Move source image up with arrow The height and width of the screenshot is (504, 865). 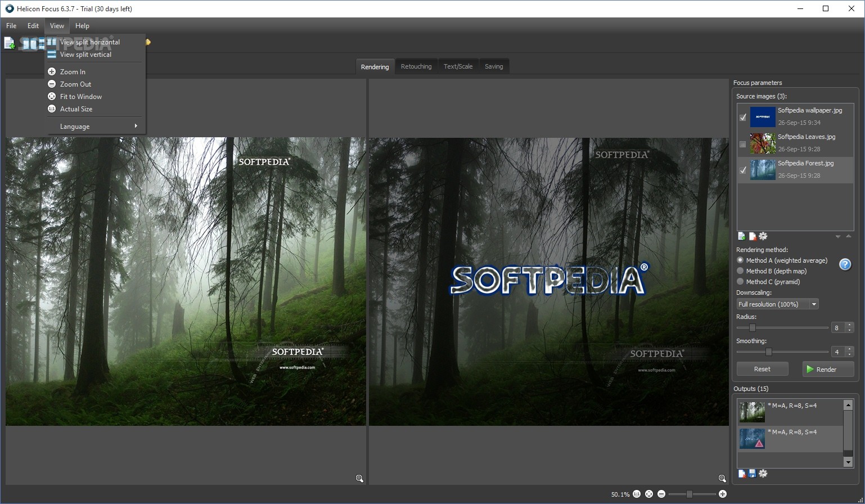pos(848,236)
